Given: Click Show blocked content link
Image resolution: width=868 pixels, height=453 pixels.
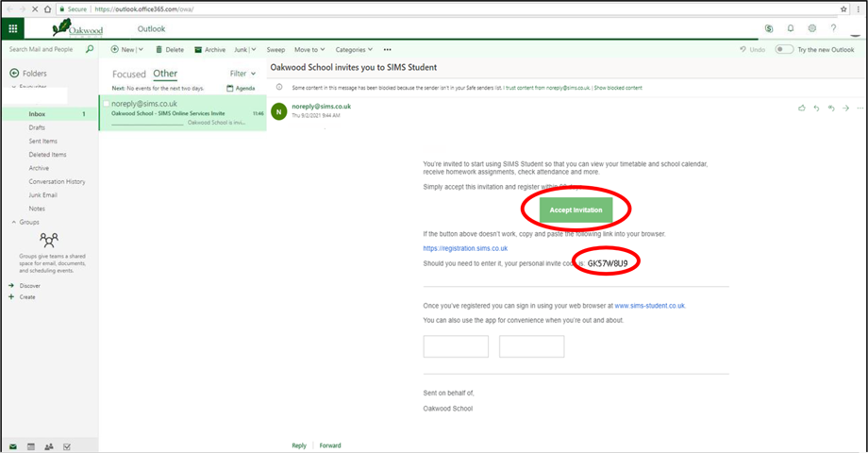Looking at the screenshot, I should tap(618, 88).
